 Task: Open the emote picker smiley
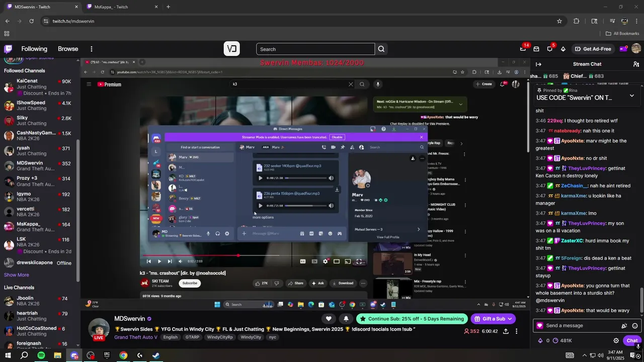635,326
